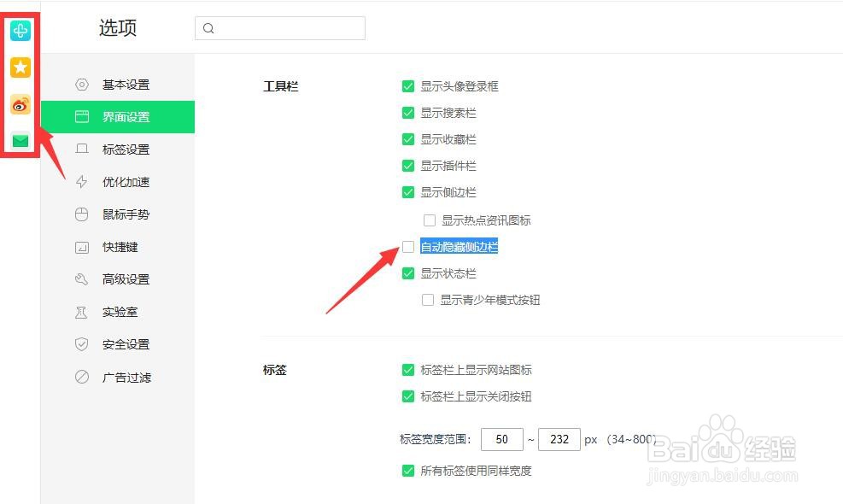Screen dimensions: 843x504
Task: Toggle 显示状态栏 checkbox
Action: click(x=408, y=273)
